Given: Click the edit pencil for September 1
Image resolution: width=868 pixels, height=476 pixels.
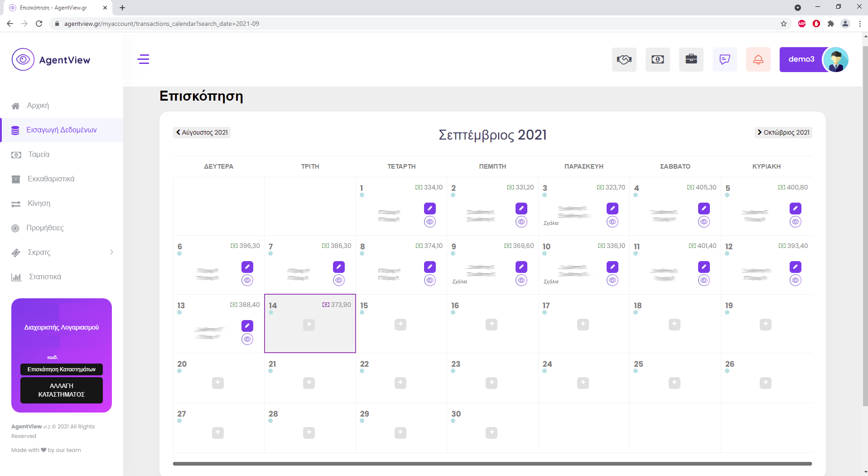Looking at the screenshot, I should tap(429, 209).
